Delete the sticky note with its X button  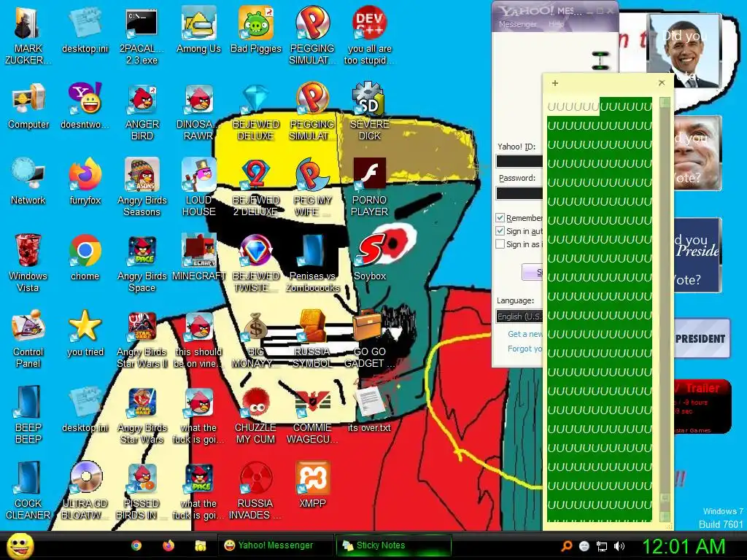662,83
